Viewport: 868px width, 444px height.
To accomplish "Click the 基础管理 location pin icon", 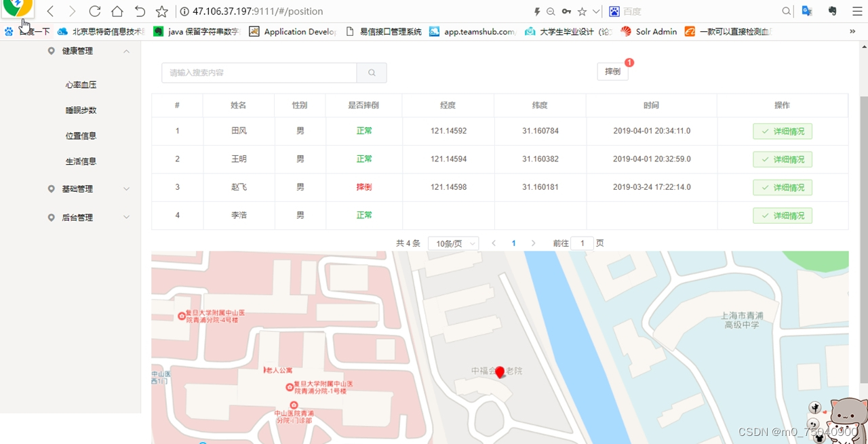I will coord(52,189).
